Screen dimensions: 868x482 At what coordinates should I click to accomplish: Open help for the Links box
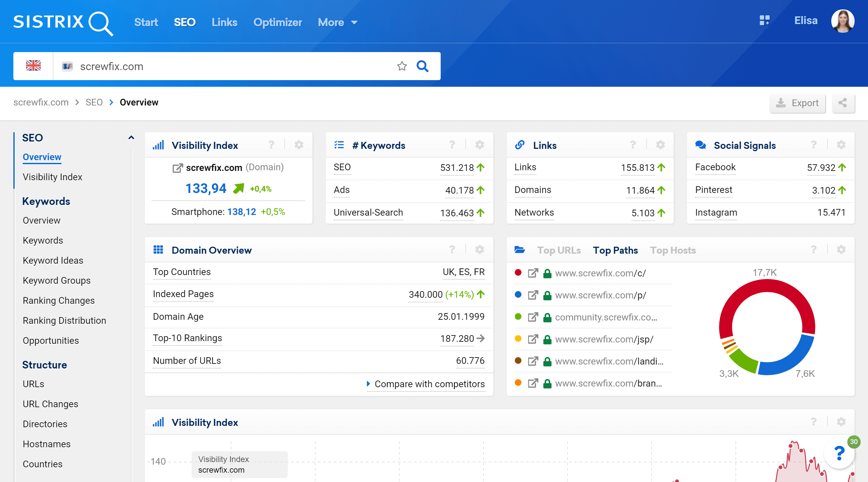pyautogui.click(x=633, y=145)
